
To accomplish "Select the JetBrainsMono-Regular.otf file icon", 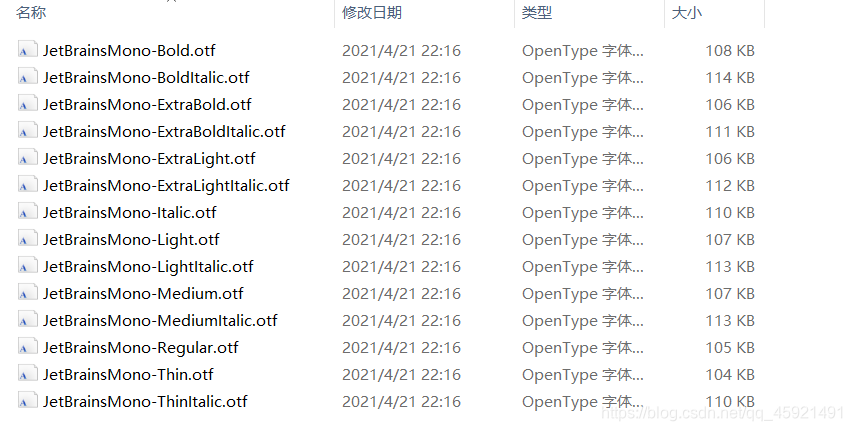I will point(28,347).
